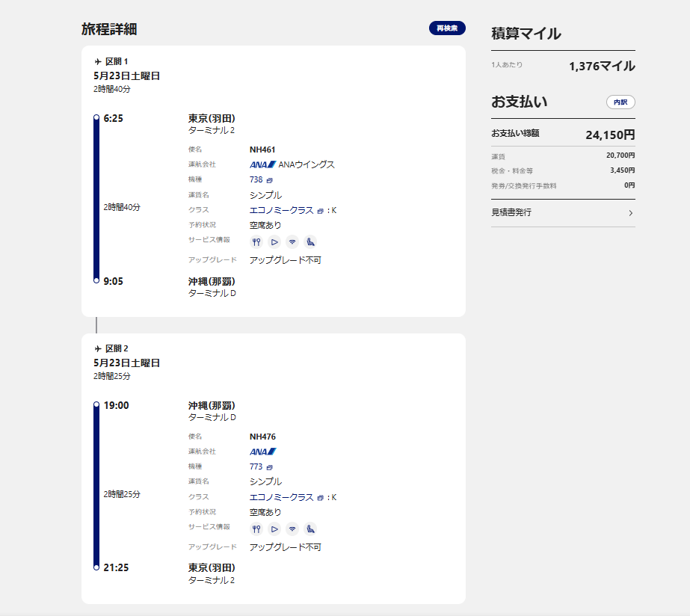Click the meal service icon for flight NH461
This screenshot has height=616, width=690.
coord(256,241)
